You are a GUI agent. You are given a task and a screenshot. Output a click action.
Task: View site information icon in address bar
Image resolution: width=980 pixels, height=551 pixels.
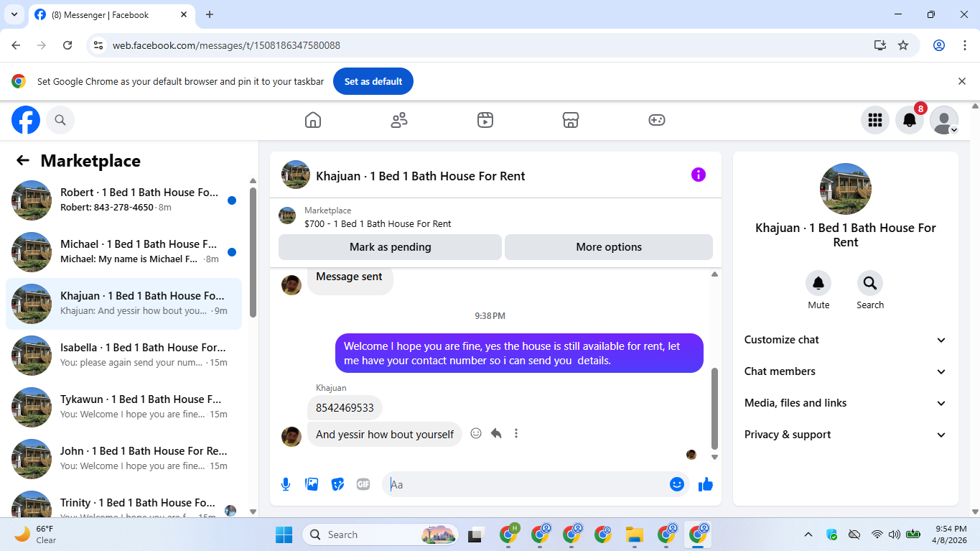[x=99, y=45]
